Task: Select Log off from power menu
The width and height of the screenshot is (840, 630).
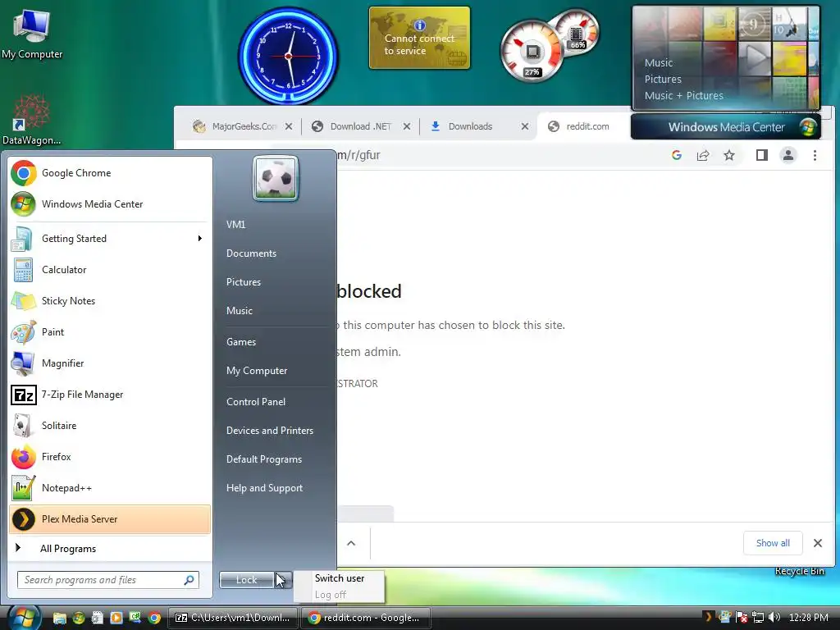Action: pos(331,595)
